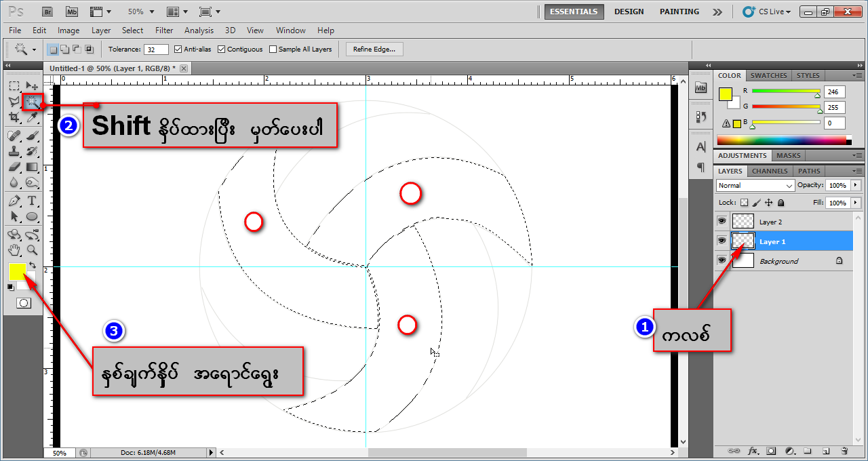This screenshot has height=461, width=868.
Task: Open the Opacity slider arrow
Action: pos(855,185)
